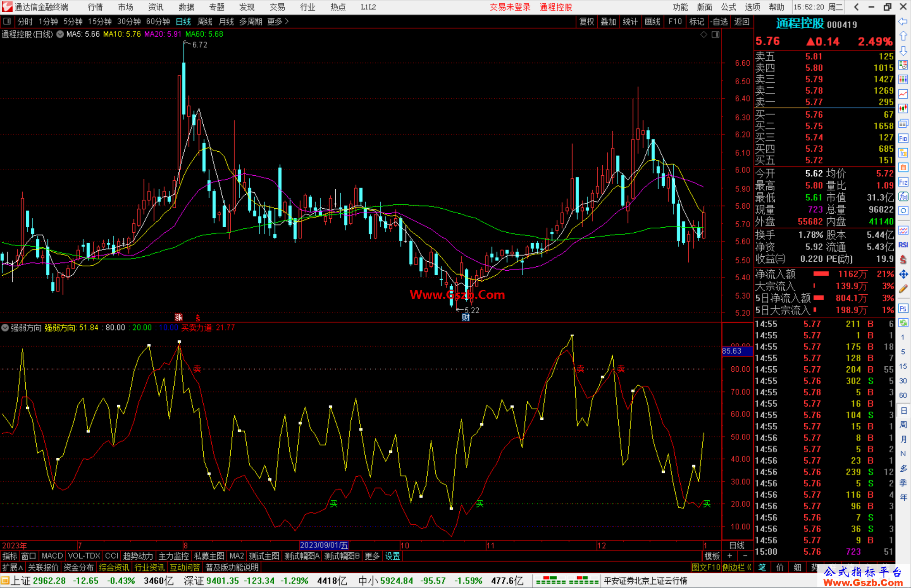Open the intraday line chart icon
This screenshot has height=588, width=911.
tap(903, 94)
